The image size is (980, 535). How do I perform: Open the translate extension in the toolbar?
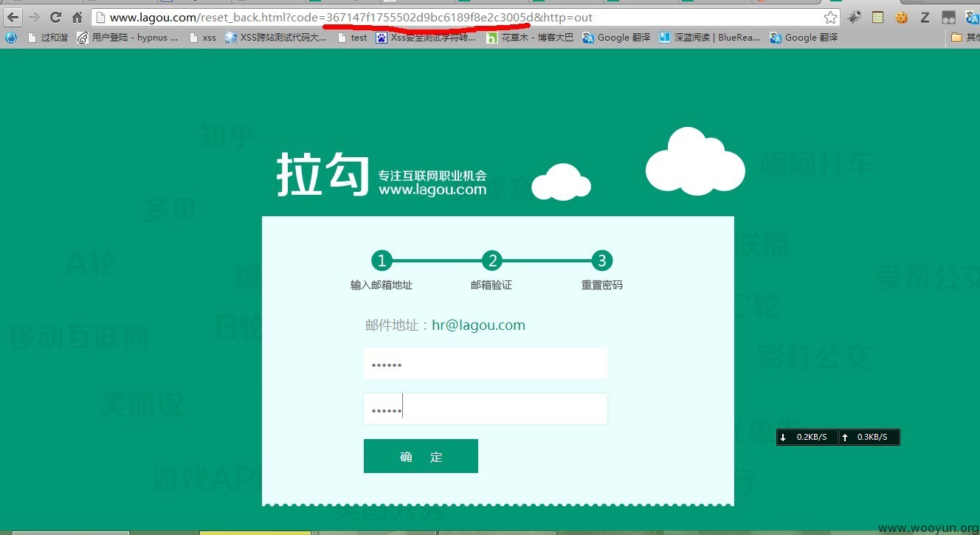972,17
